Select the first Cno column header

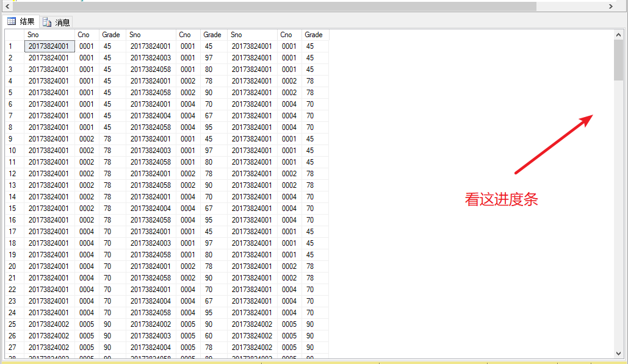coord(87,35)
